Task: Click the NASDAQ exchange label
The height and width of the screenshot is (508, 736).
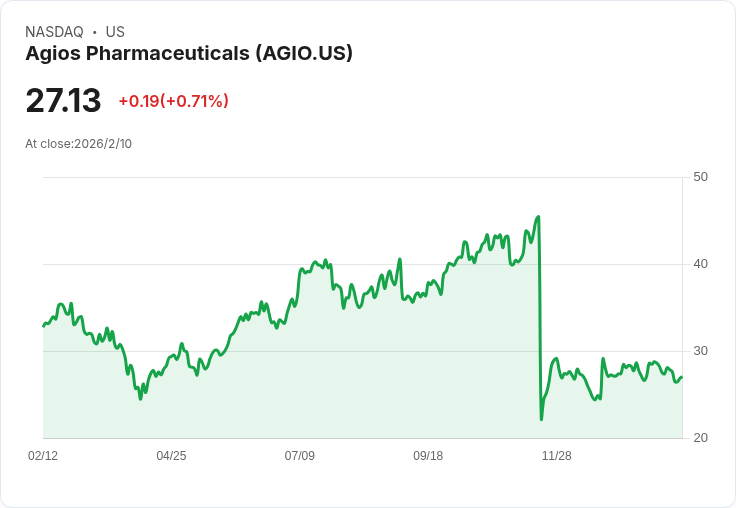Action: click(54, 32)
